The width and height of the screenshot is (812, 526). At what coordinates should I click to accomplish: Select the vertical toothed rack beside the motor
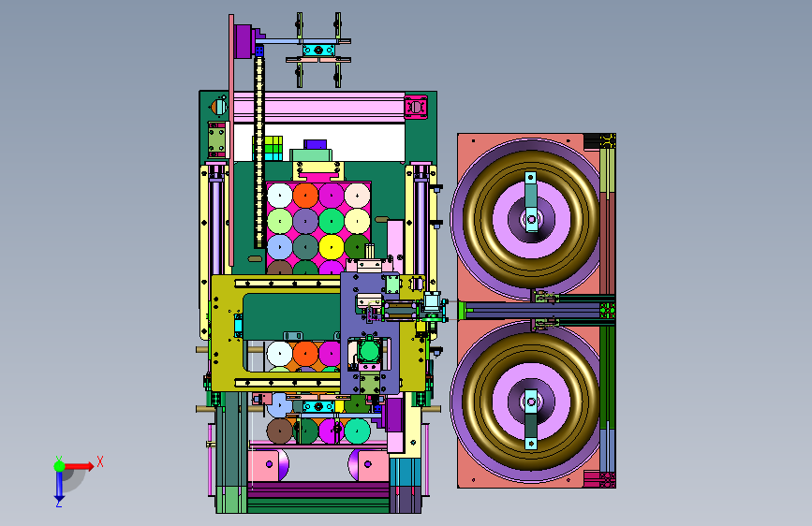[x=258, y=152]
